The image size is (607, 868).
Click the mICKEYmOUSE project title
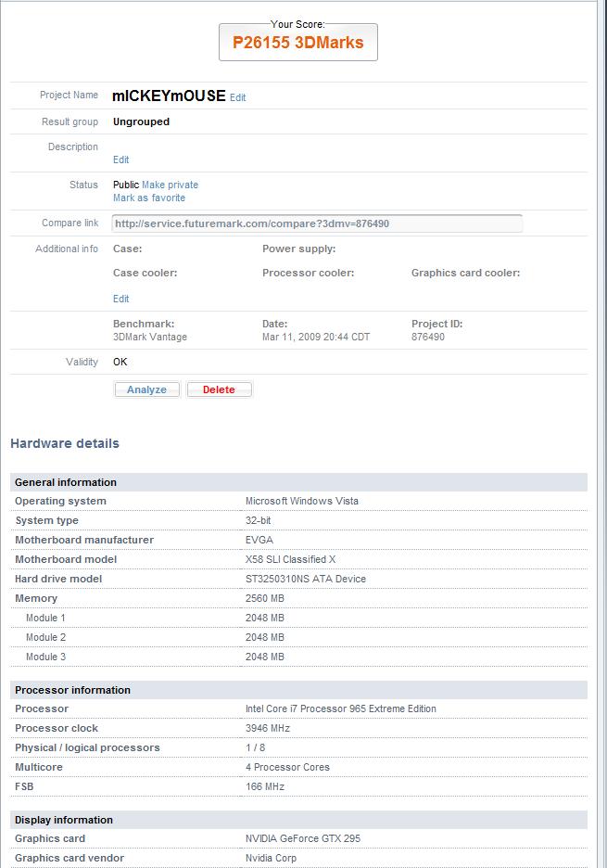pos(169,96)
